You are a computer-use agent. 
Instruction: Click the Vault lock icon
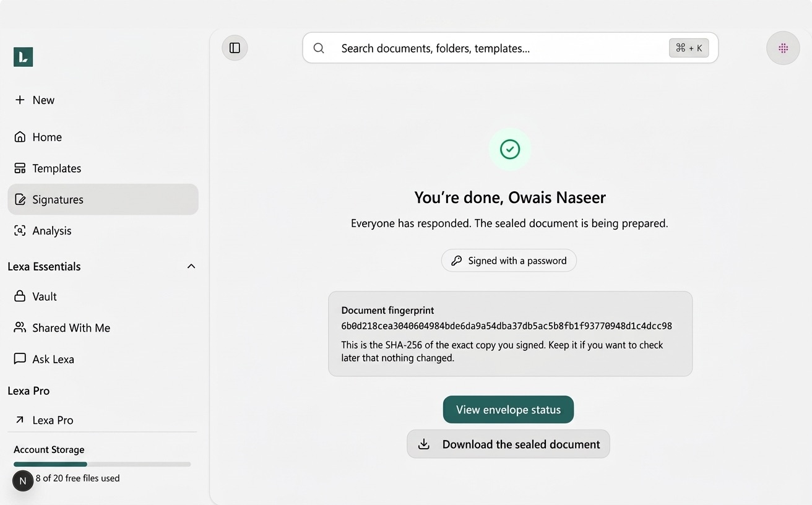[20, 296]
